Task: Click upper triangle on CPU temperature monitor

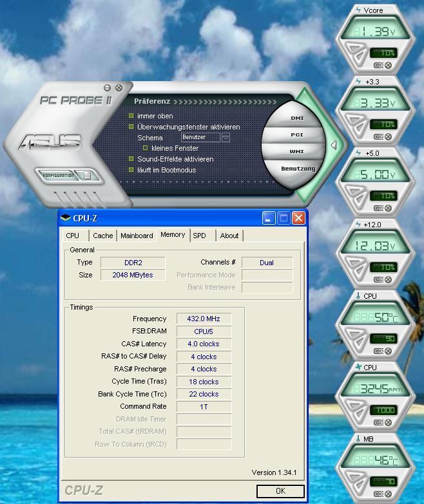Action: pos(356,334)
